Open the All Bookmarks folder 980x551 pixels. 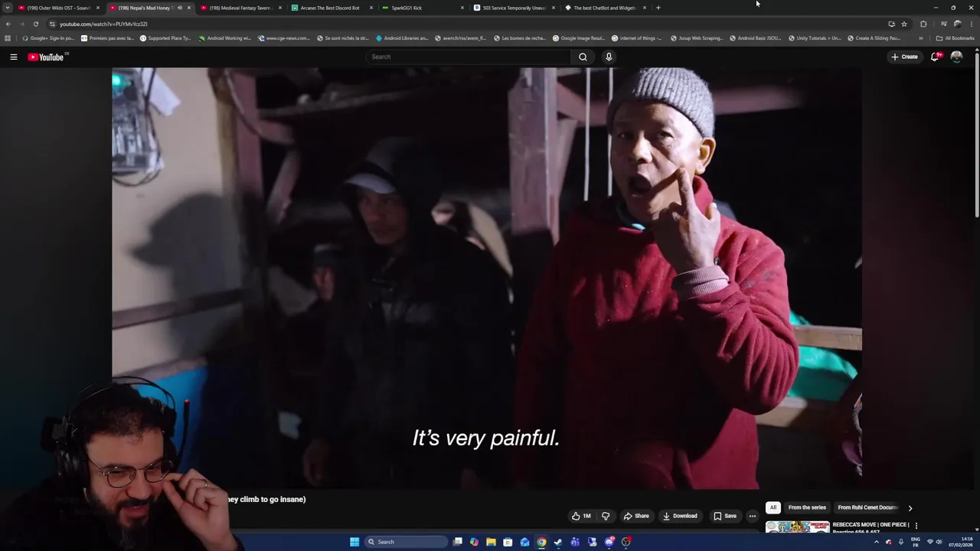[955, 37]
